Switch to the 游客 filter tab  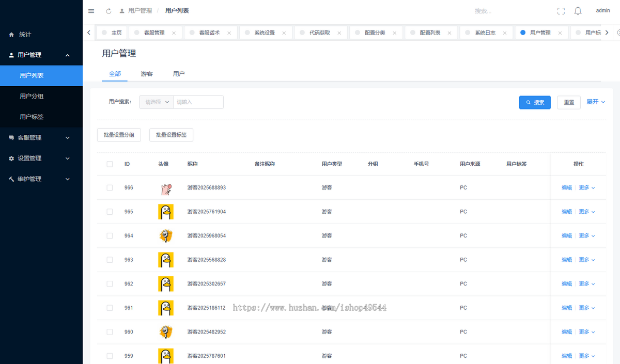click(147, 74)
